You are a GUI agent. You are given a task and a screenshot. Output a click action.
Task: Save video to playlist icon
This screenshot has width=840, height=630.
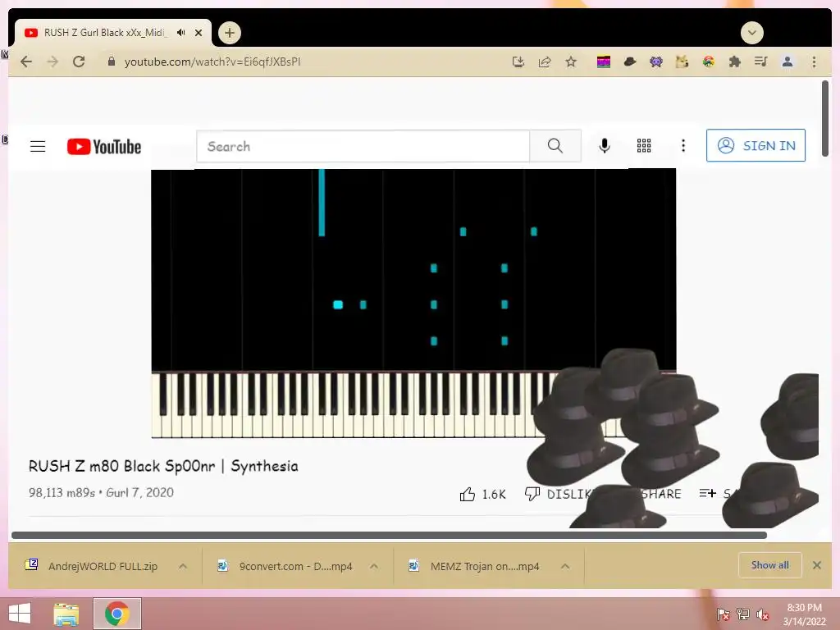point(707,493)
